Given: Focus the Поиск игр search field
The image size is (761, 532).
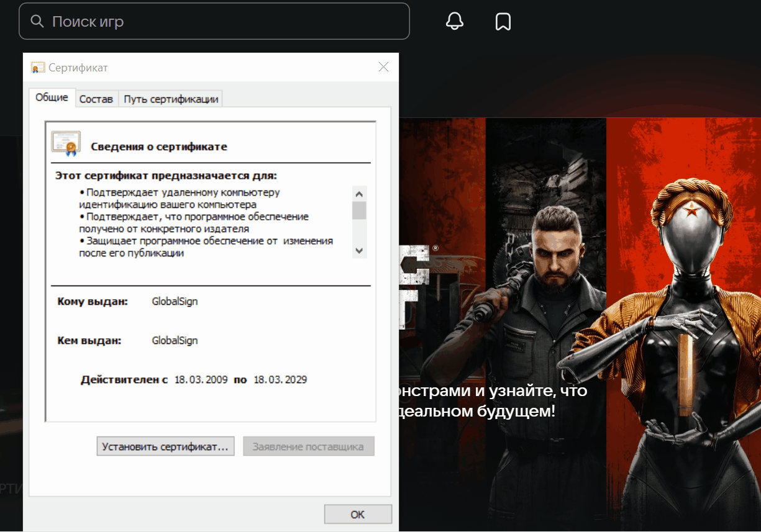Looking at the screenshot, I should (x=214, y=21).
